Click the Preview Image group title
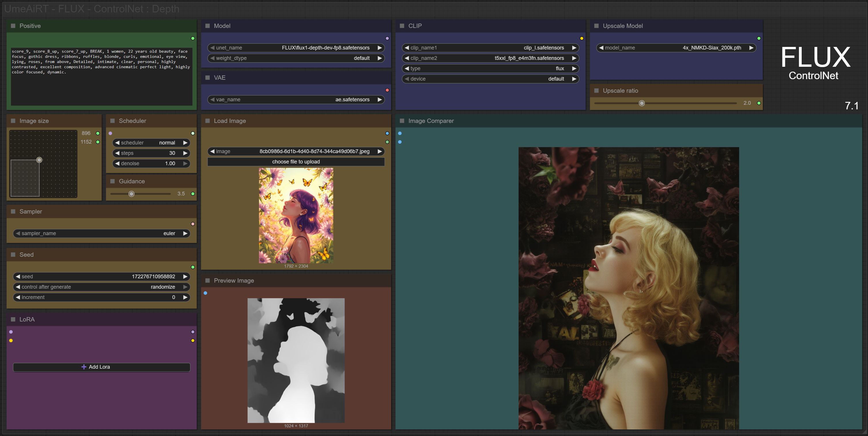The image size is (868, 436). 234,281
